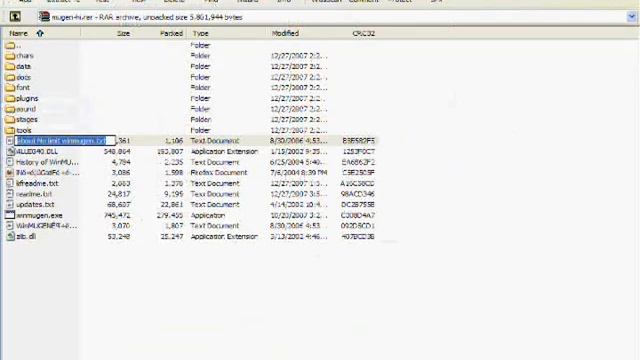
Task: Select the kfreadme.txt file icon
Action: pyautogui.click(x=10, y=183)
